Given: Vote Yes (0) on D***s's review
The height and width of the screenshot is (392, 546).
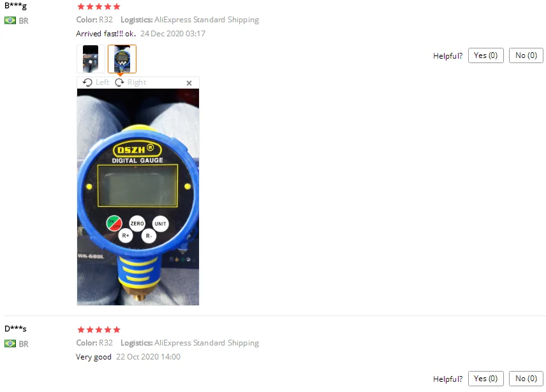Looking at the screenshot, I should point(486,379).
